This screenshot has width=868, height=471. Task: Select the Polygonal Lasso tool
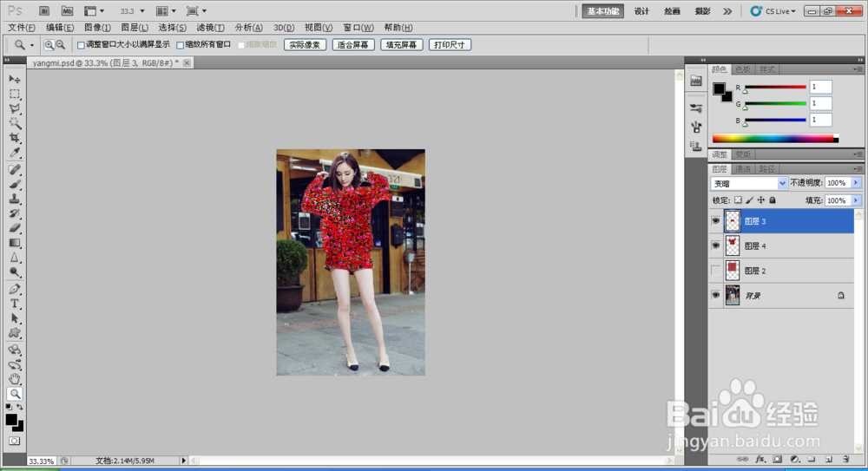(x=15, y=108)
